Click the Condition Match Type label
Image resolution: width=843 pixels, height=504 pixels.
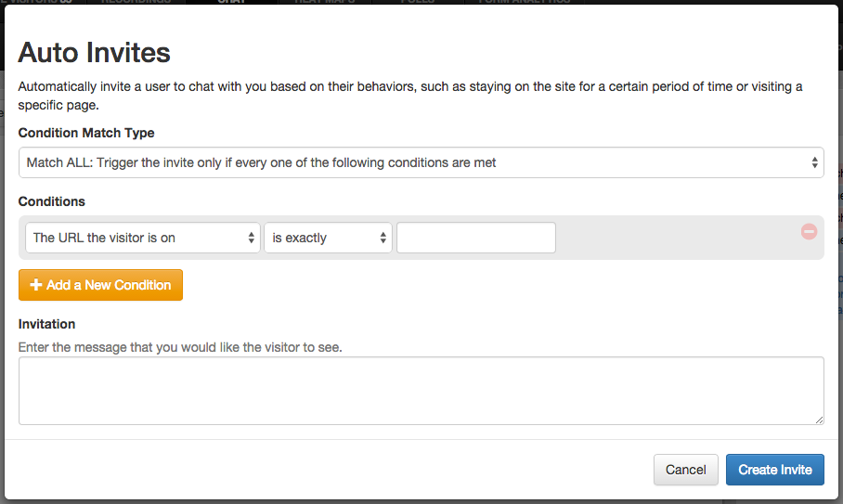(x=86, y=133)
